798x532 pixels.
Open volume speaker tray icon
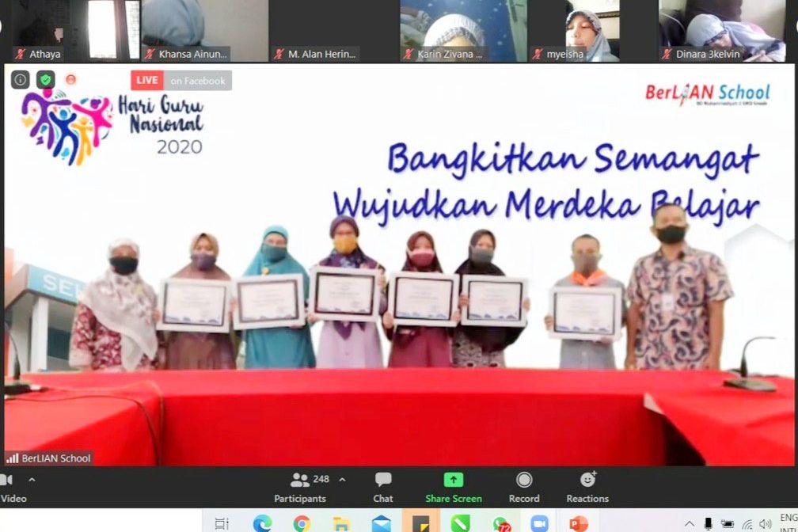click(x=766, y=524)
